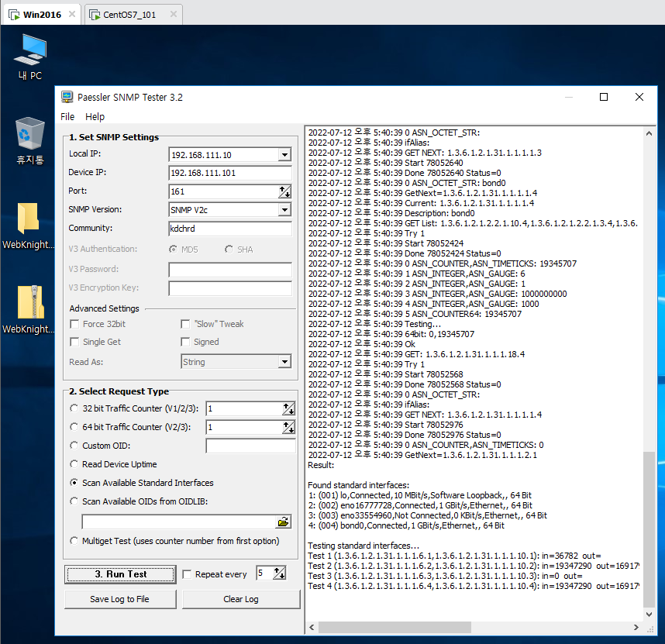Click the log's vertical scrollbar thumb
The image size is (665, 644).
coord(649,530)
